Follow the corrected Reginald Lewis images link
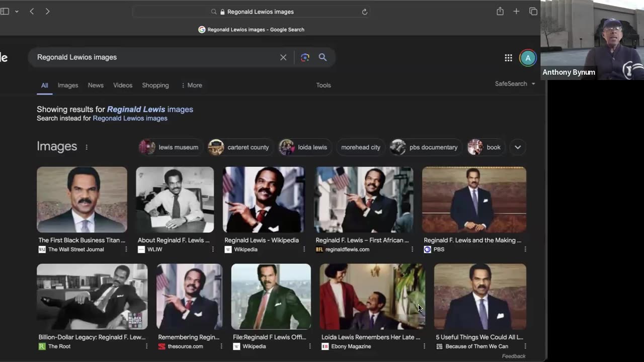Screen dimensions: 644x362 point(150,109)
